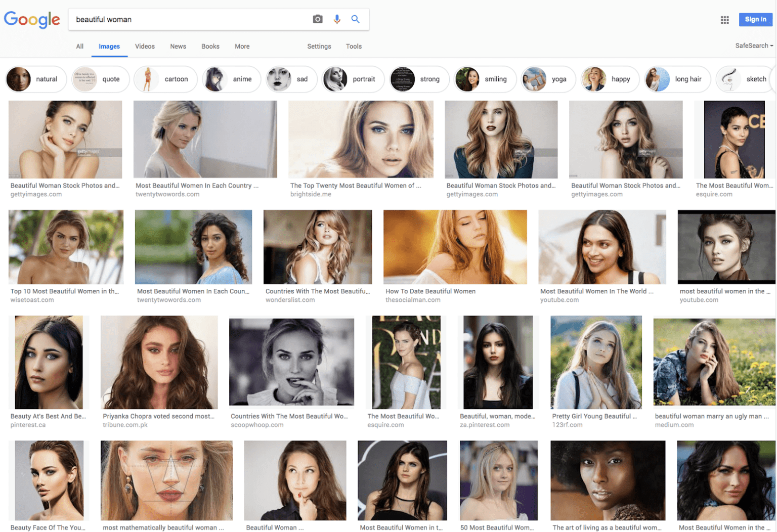Toggle the natural filter chip
The height and width of the screenshot is (532, 777).
(35, 79)
